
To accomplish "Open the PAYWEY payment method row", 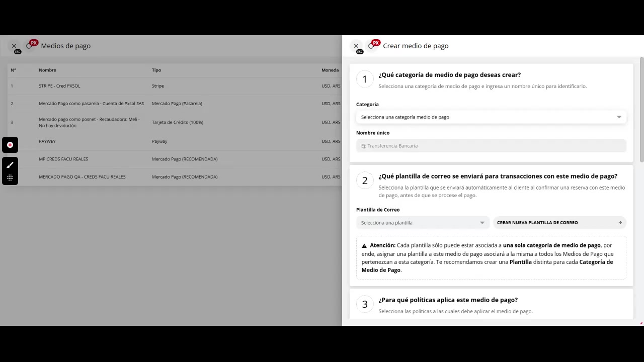I will 47,141.
